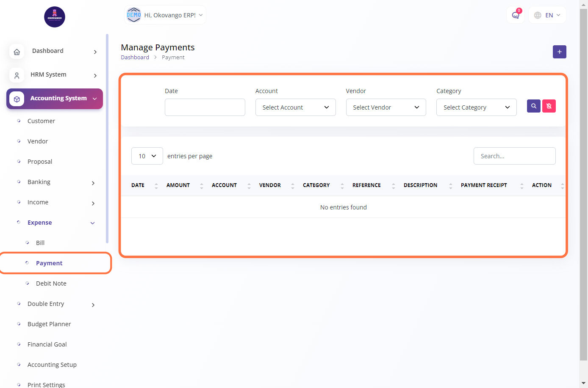Open the EN language selector
Image resolution: width=588 pixels, height=388 pixels.
(547, 15)
